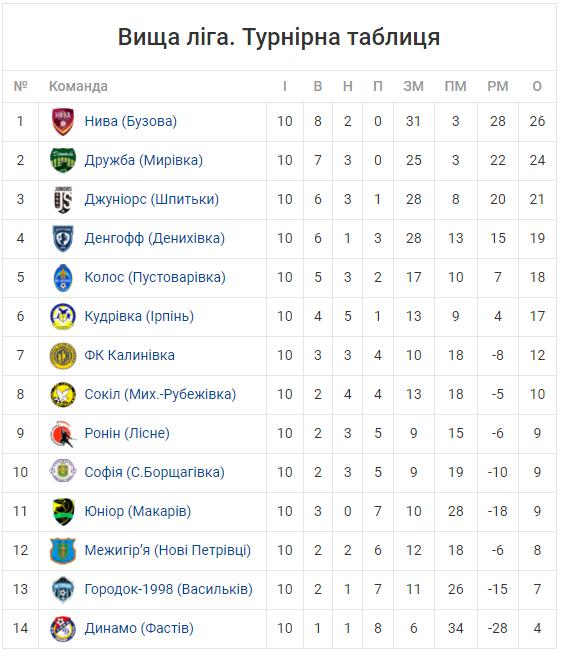This screenshot has height=652, width=562.
Task: Click the О points column header
Action: pyautogui.click(x=537, y=86)
